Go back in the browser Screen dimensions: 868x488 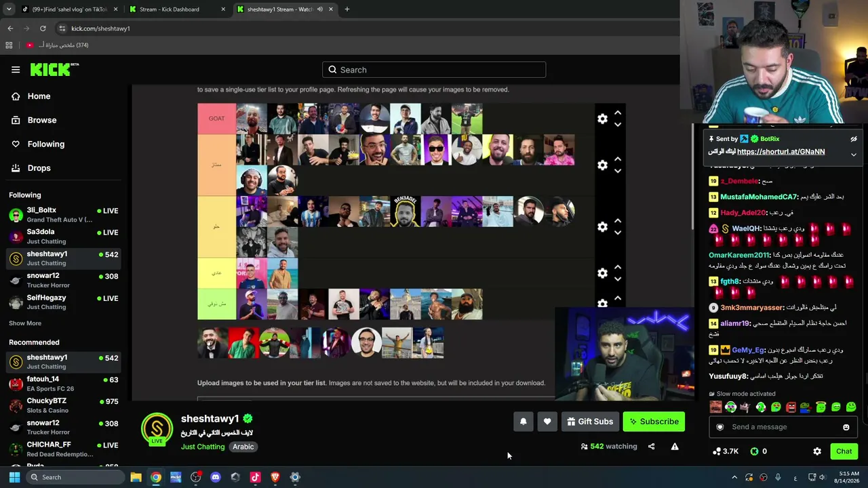tap(10, 28)
